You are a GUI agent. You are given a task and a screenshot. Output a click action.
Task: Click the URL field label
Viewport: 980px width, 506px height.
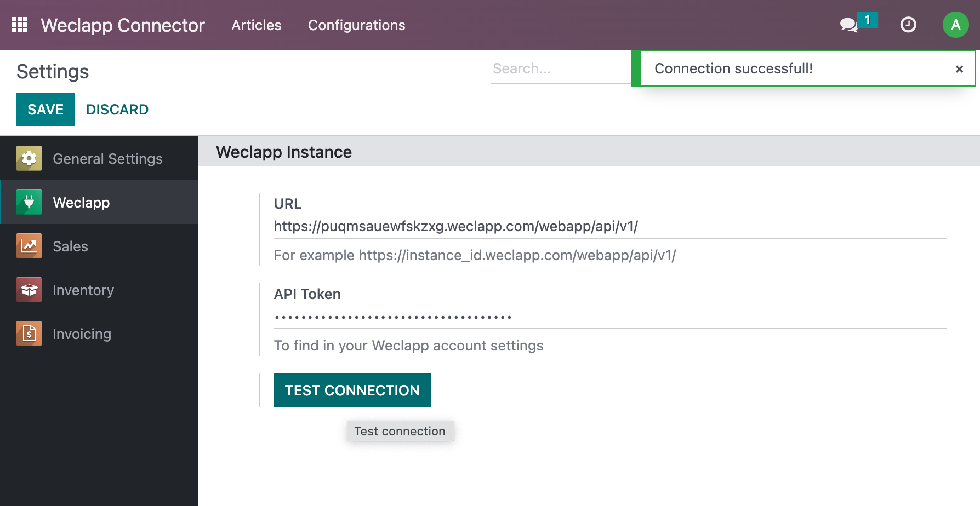(x=288, y=204)
